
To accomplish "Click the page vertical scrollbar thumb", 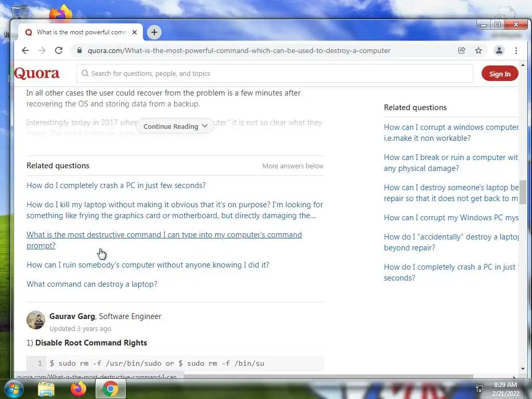I will (523, 192).
